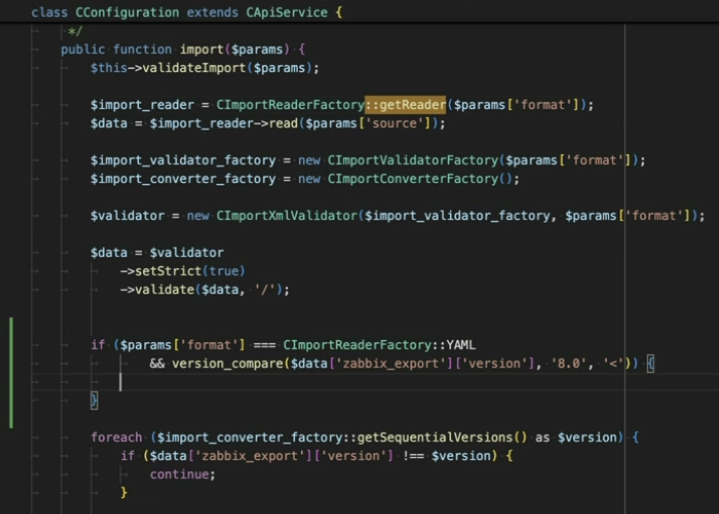This screenshot has width=719, height=514.
Task: Click the empty line inside the if block
Action: click(300, 382)
